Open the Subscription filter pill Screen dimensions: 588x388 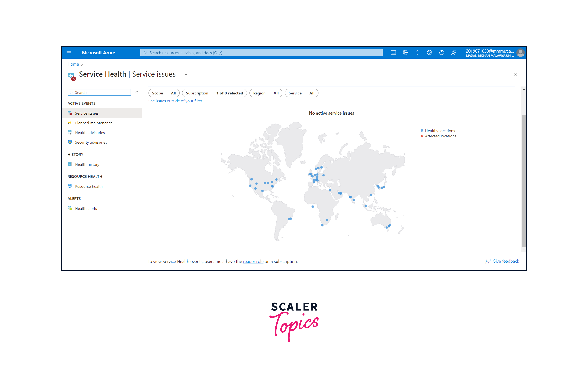pyautogui.click(x=214, y=93)
